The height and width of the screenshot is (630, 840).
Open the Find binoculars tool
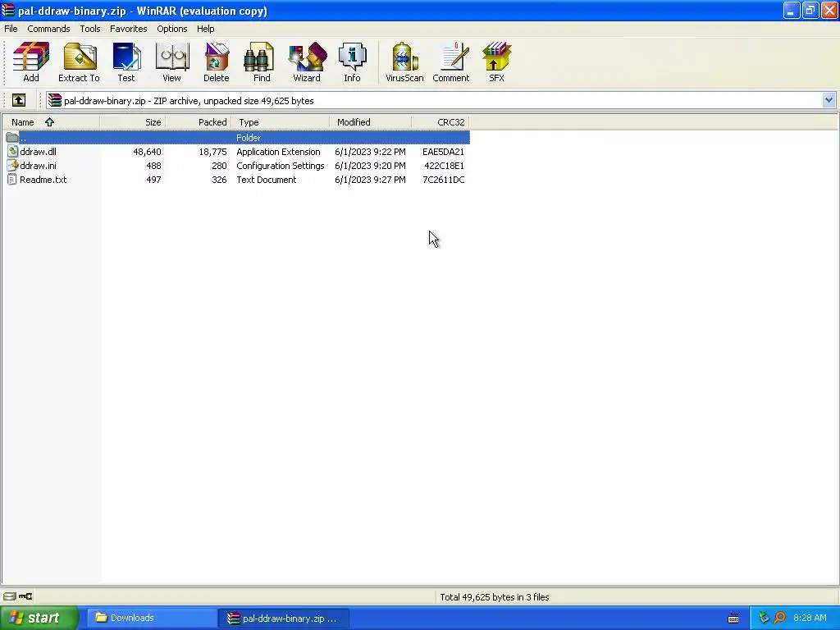(262, 62)
